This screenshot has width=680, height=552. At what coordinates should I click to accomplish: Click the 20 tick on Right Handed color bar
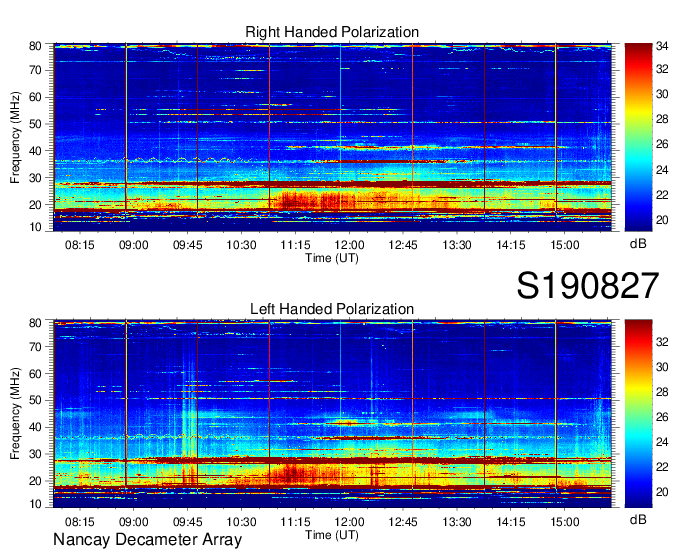click(x=662, y=220)
